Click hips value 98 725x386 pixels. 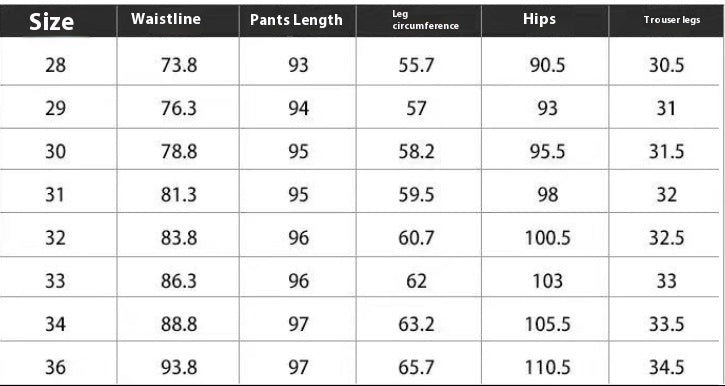[x=547, y=195]
